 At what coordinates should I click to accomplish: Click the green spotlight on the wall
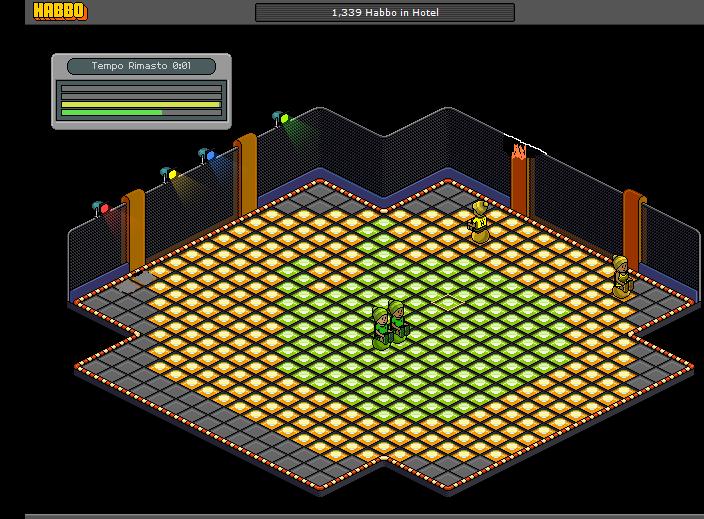(x=281, y=119)
